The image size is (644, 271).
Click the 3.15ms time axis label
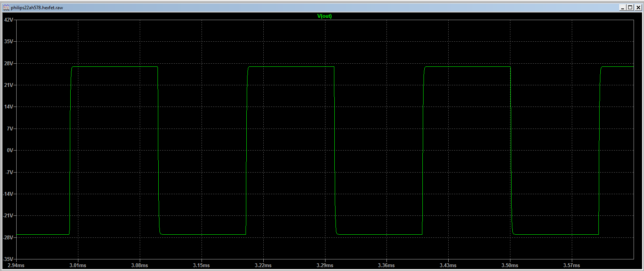coord(202,266)
